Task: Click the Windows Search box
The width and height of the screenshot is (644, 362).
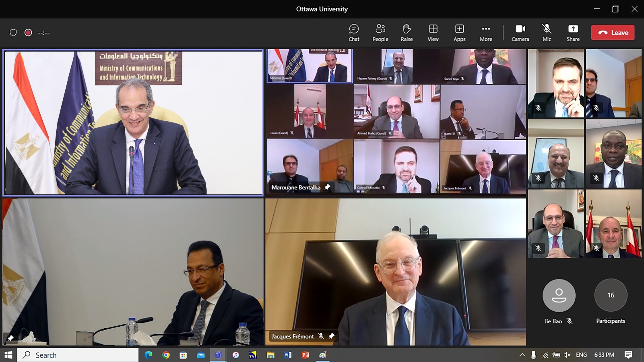Action: (x=78, y=355)
